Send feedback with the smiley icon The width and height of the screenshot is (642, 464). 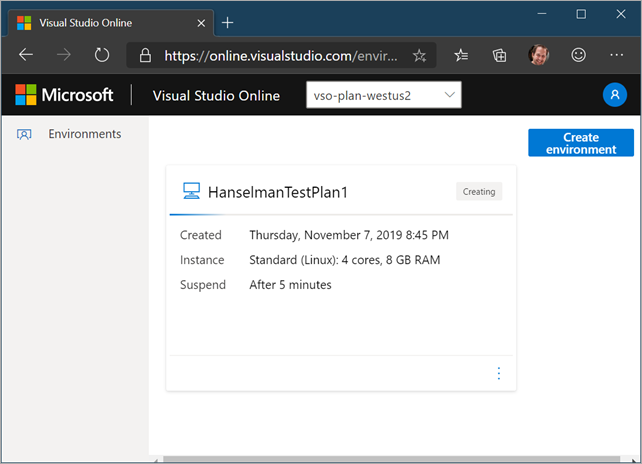click(578, 55)
